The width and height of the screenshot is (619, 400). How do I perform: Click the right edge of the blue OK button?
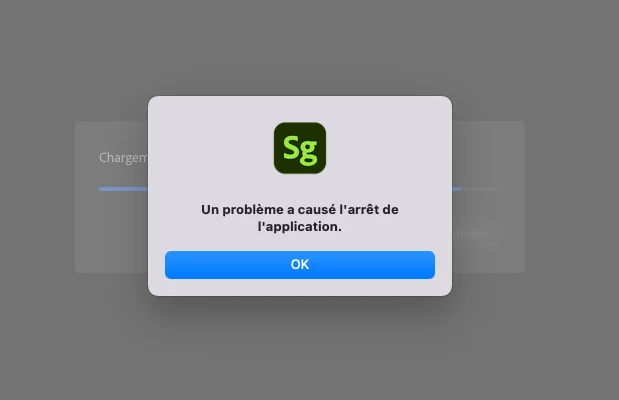click(430, 265)
